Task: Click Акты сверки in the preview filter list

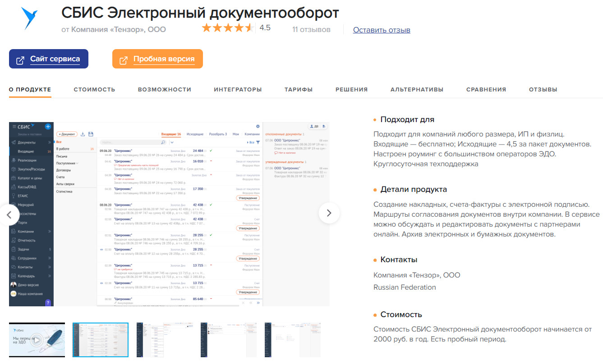Action: pos(65,184)
